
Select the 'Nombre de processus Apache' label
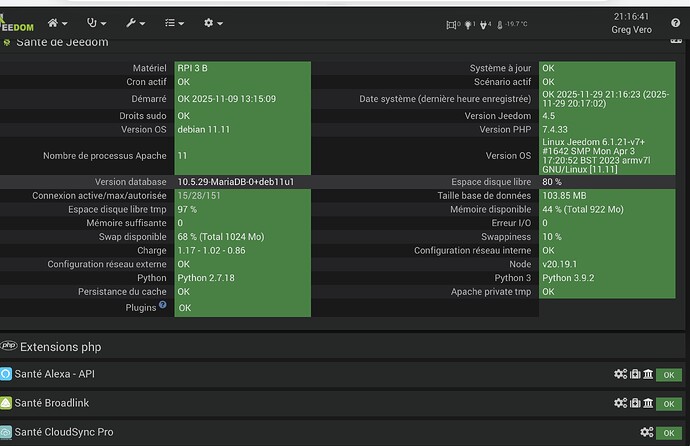click(x=105, y=156)
